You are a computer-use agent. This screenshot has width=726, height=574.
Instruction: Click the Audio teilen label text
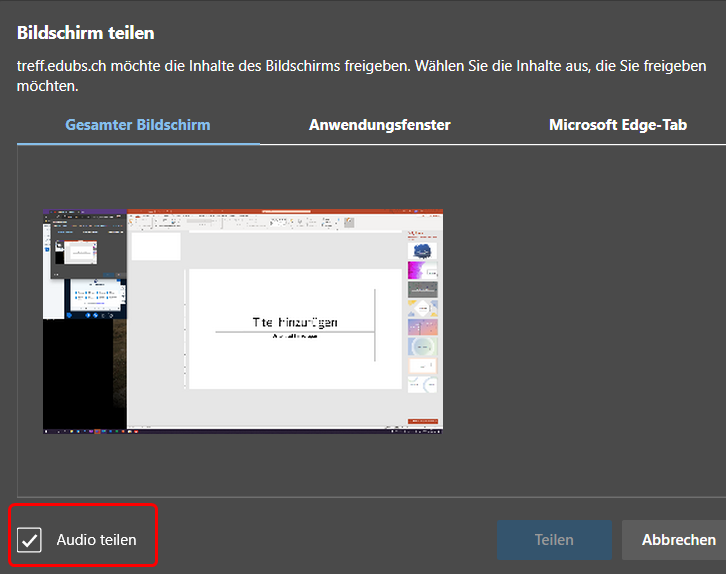(x=96, y=540)
